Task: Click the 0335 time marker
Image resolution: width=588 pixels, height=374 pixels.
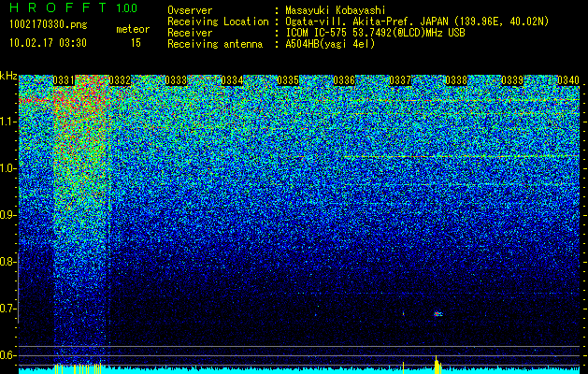Action: click(x=288, y=80)
